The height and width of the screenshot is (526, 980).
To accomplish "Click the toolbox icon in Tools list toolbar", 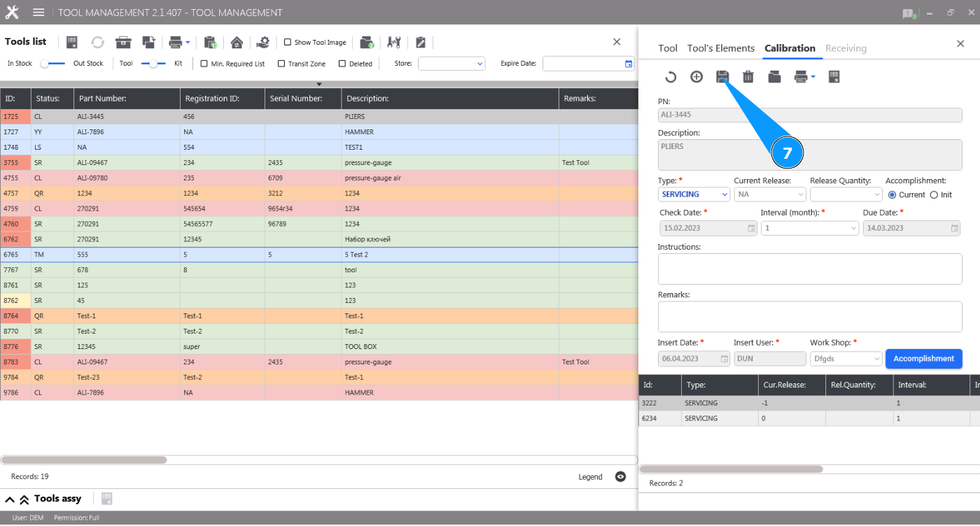I will 124,43.
